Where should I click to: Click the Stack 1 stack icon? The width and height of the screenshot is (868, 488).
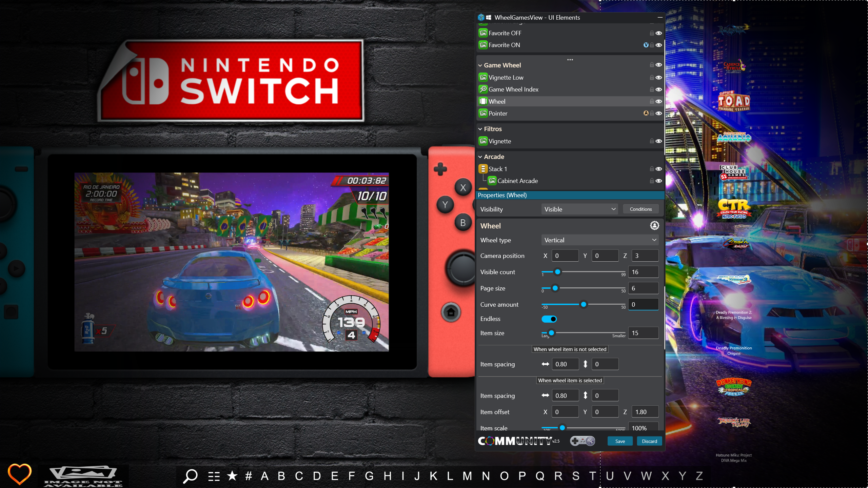(x=483, y=169)
